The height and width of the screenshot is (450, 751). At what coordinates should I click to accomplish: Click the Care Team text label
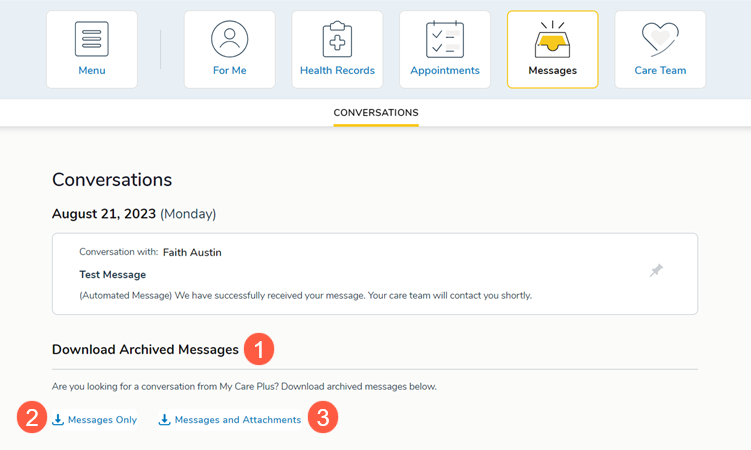(x=660, y=71)
